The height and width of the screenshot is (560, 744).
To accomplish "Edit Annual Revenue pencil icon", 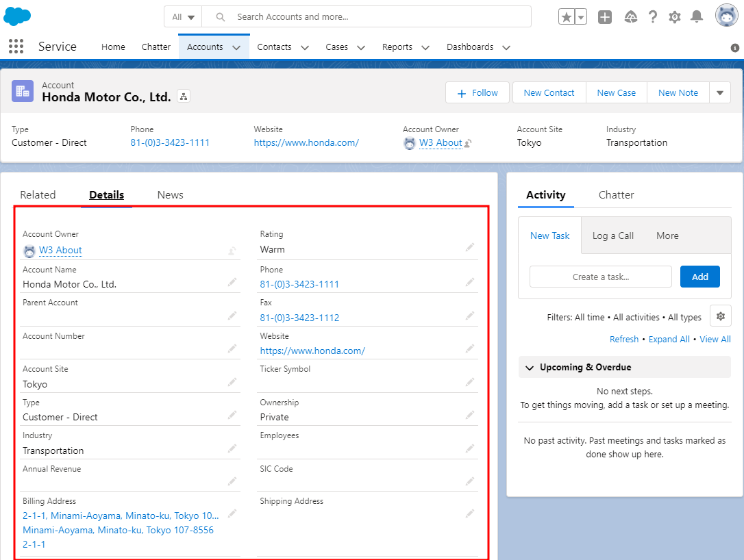I will [232, 481].
